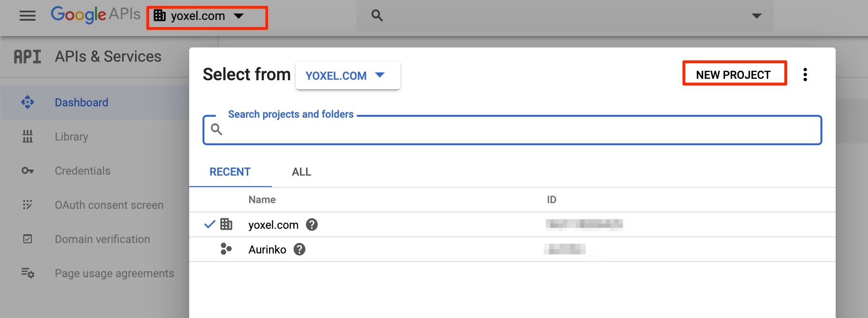Click the Google APIs logo
This screenshot has height=318, width=868.
click(96, 15)
